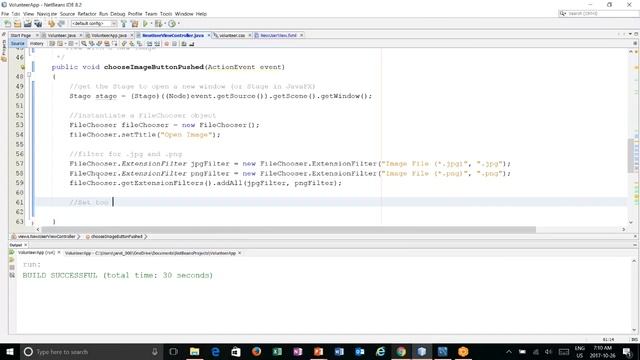The image size is (640, 360).
Task: Click the Stop Macro Recording icon
Action: (x=174, y=44)
